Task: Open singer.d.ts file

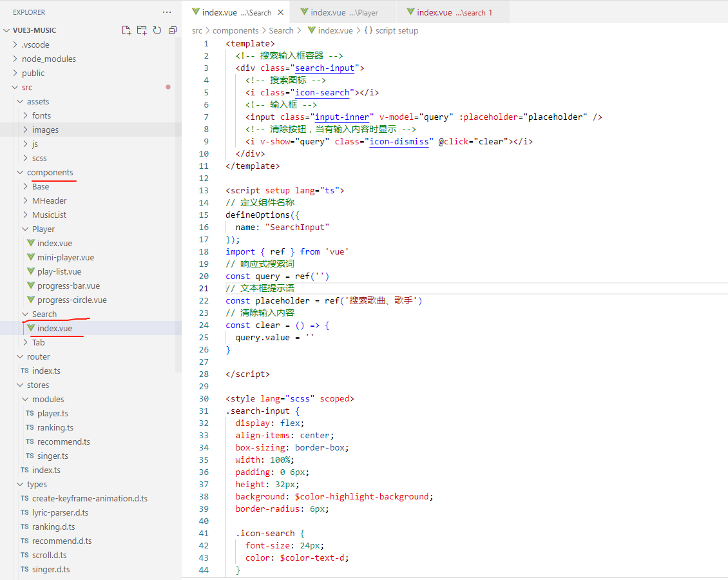Action: point(51,569)
